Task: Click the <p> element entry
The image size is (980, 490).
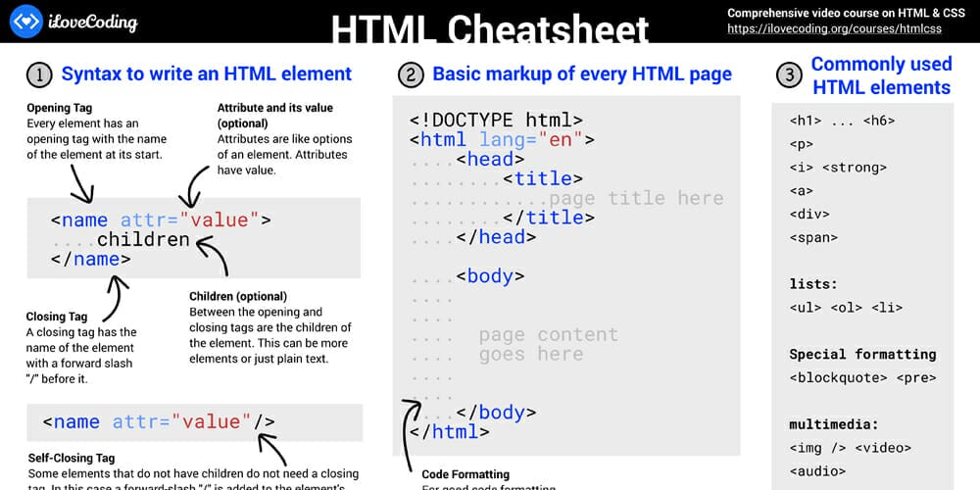Action: pos(802,144)
